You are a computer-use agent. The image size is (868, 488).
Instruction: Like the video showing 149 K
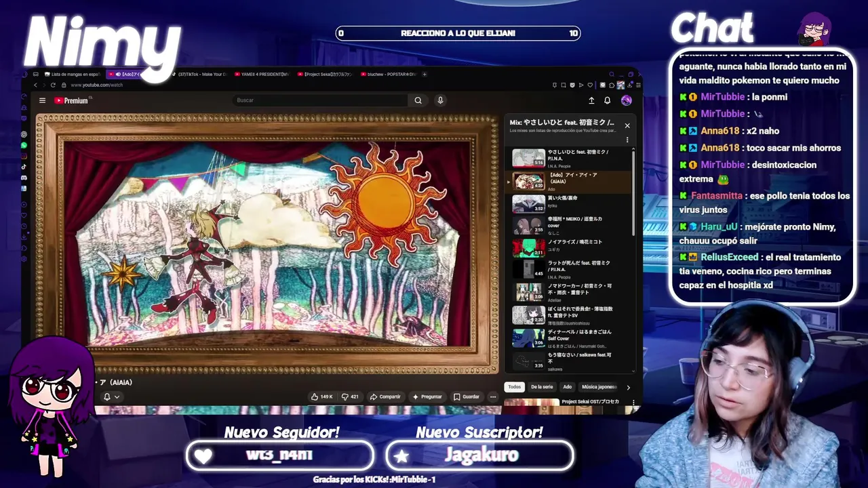click(x=321, y=396)
